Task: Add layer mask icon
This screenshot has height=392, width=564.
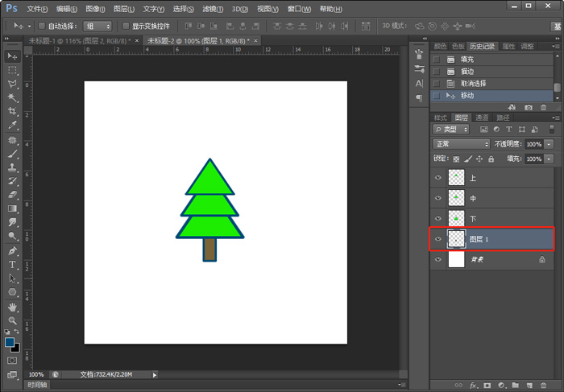Action: click(487, 386)
